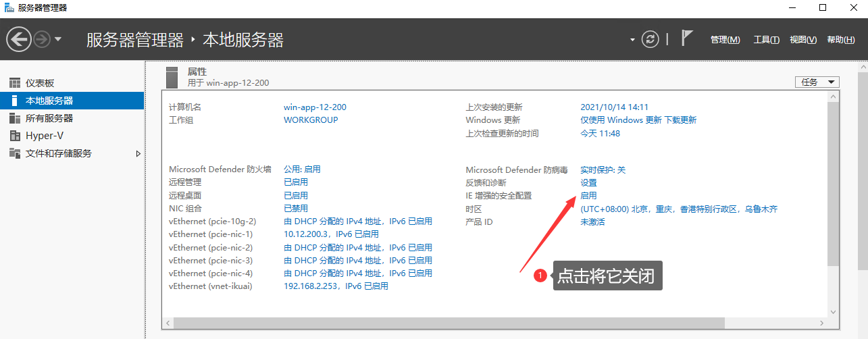Viewport: 868px width, 339px height.
Task: Click 已启用 next to 远程管理
Action: [296, 182]
